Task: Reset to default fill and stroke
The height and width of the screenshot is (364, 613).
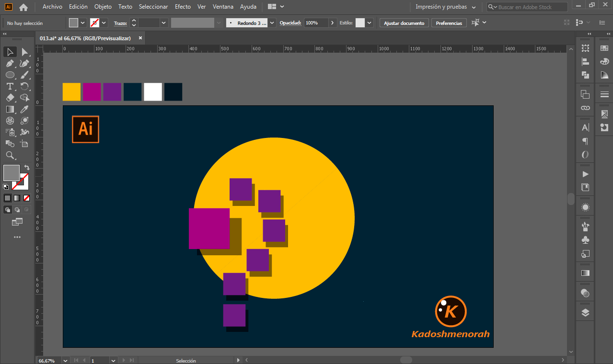Action: click(x=6, y=187)
